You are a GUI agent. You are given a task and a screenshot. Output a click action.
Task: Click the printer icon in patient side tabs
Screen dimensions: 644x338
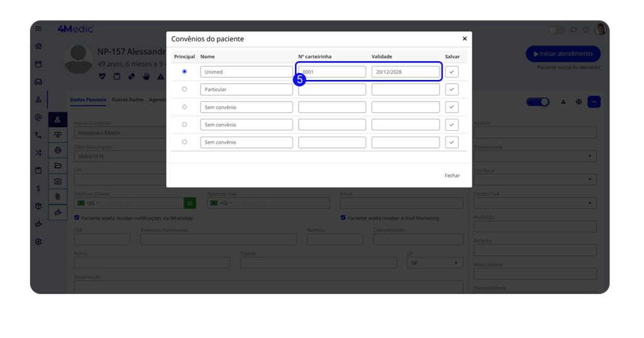(58, 150)
